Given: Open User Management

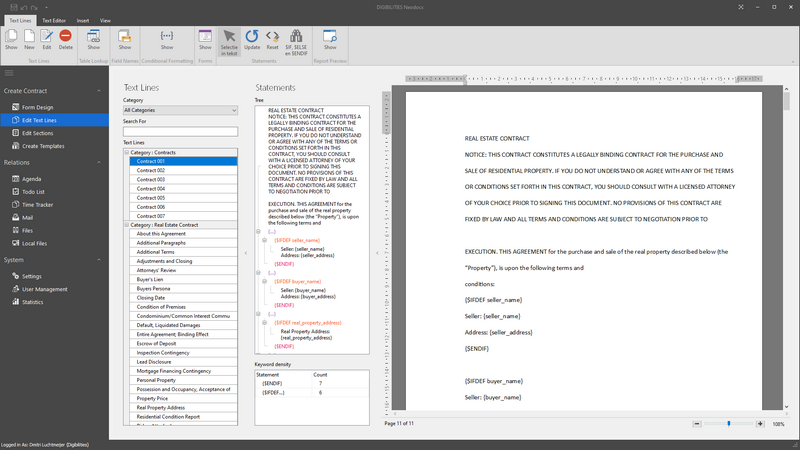Looking at the screenshot, I should pos(44,289).
